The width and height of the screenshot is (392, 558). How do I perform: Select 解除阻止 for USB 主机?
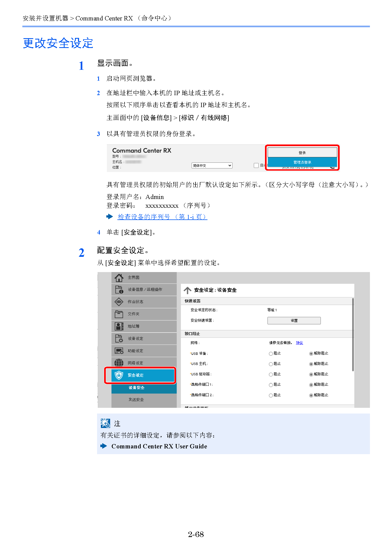coord(311,364)
